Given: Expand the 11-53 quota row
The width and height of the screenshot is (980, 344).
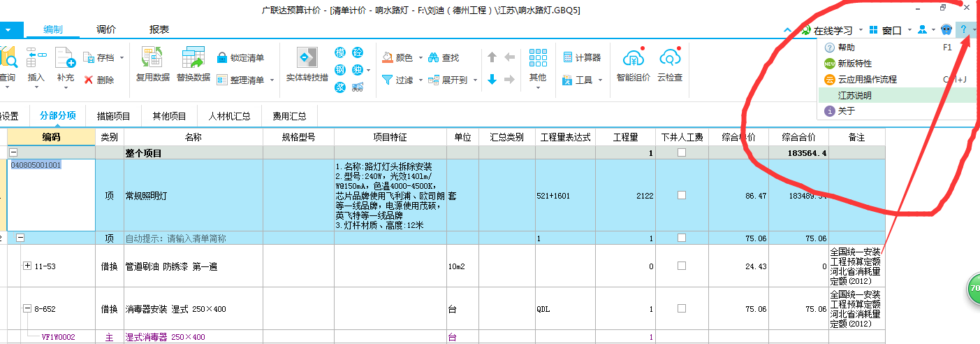Looking at the screenshot, I should 28,266.
